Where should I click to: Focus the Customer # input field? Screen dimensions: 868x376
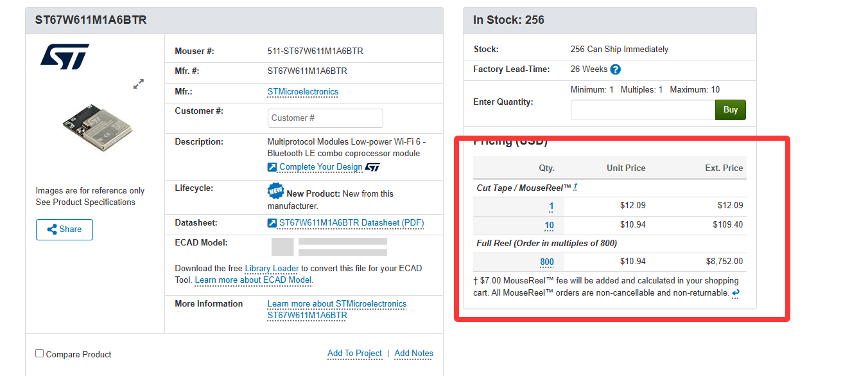[x=325, y=118]
